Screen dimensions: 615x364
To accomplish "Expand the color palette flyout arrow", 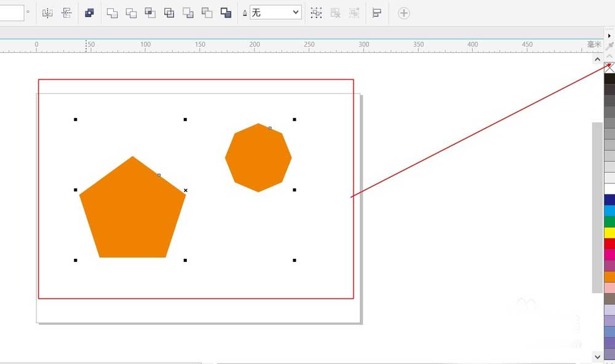I will [609, 36].
